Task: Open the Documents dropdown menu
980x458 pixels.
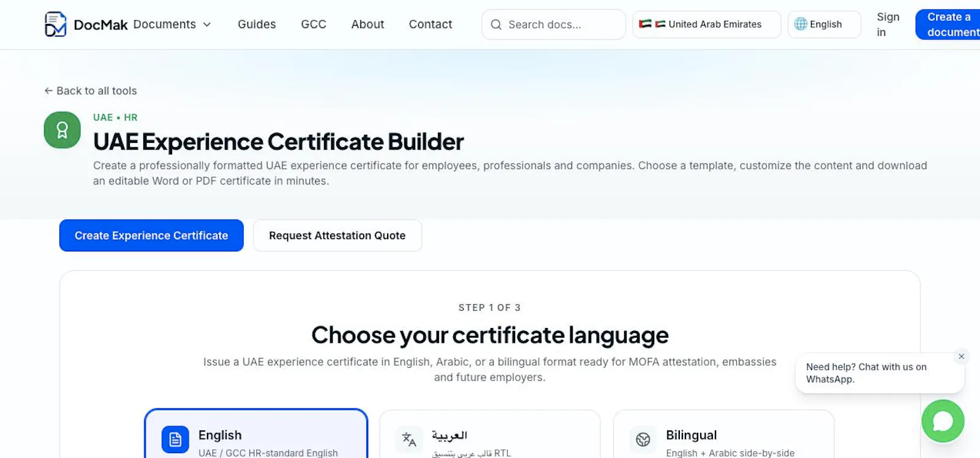Action: 172,25
